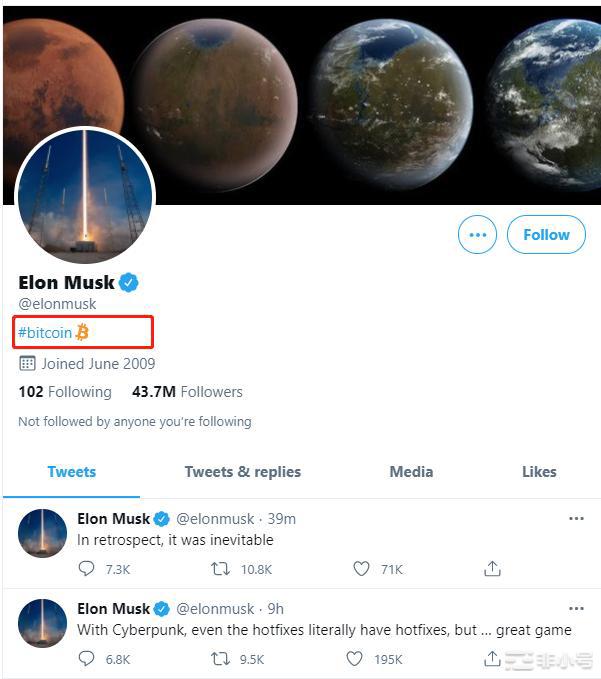View the 102 Following list
This screenshot has height=679, width=601.
pyautogui.click(x=65, y=392)
